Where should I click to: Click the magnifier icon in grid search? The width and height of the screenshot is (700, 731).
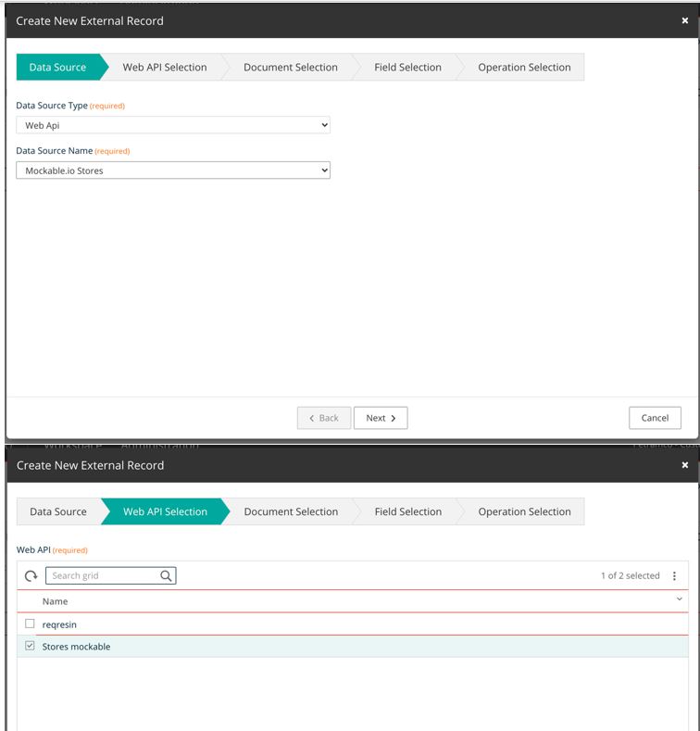[166, 576]
